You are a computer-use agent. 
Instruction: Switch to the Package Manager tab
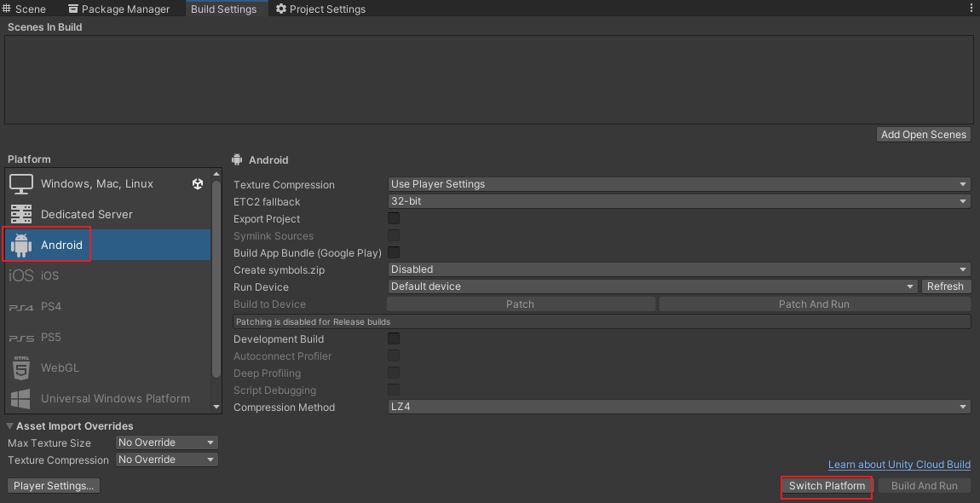coord(122,9)
